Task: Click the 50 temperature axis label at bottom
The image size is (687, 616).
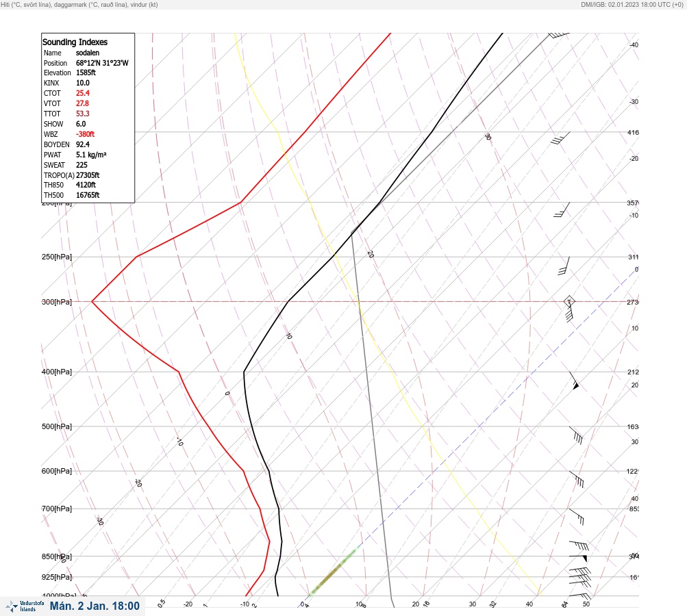Action: [x=586, y=604]
